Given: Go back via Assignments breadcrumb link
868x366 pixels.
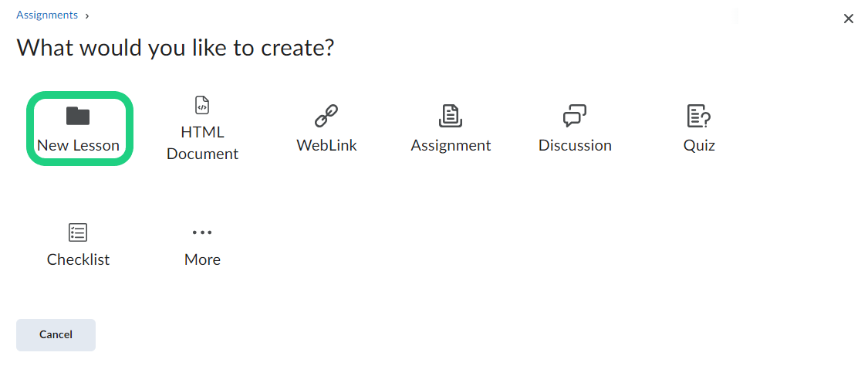Looking at the screenshot, I should point(47,15).
